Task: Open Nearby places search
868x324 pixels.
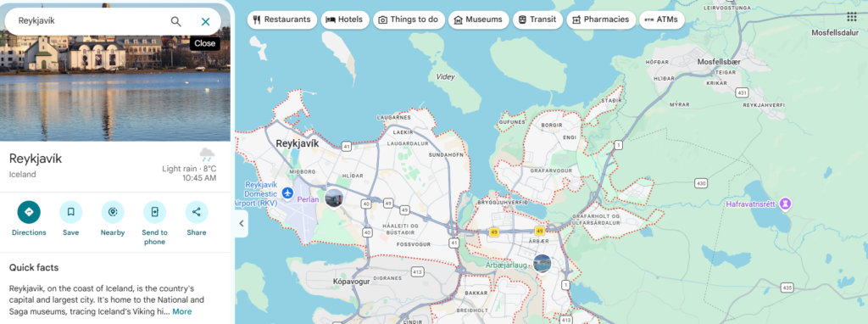Action: 113,212
